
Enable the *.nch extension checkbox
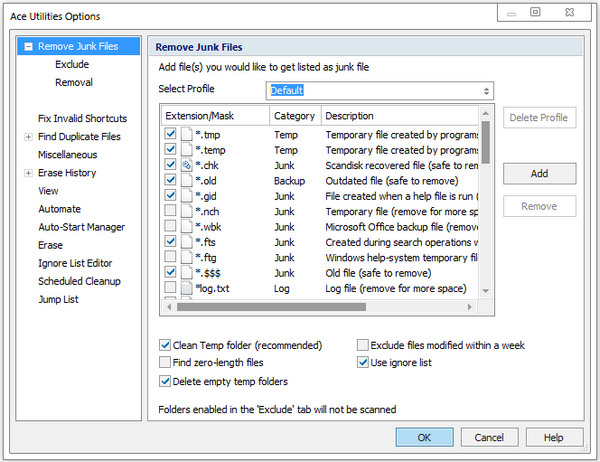(x=170, y=210)
